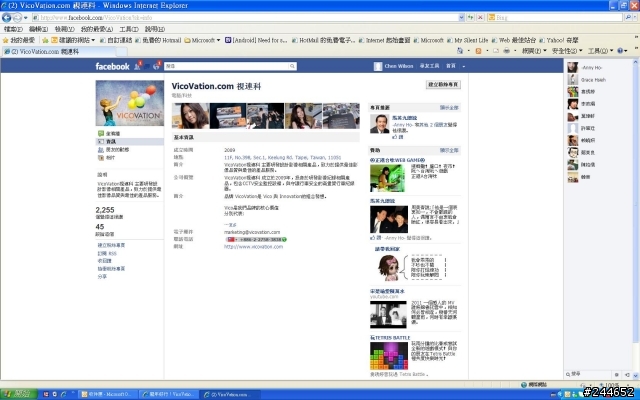Open the 工具(T) menu in the menu bar
This screenshot has width=640, height=400.
[x=129, y=29]
